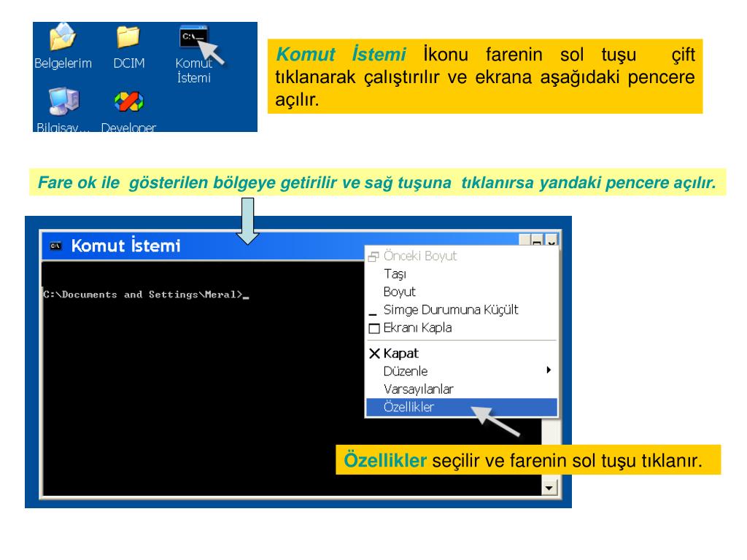Viewport: 747px width, 560px height.
Task: Choose Taşı from the context menu
Action: [461, 274]
